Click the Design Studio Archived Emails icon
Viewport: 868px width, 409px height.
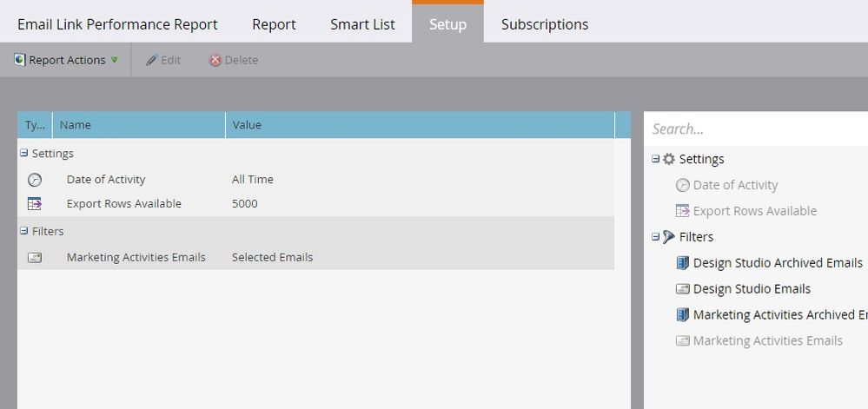coord(682,263)
